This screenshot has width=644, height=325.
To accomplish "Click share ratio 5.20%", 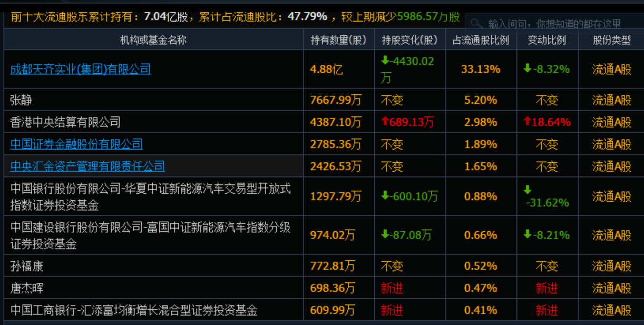I will point(481,100).
